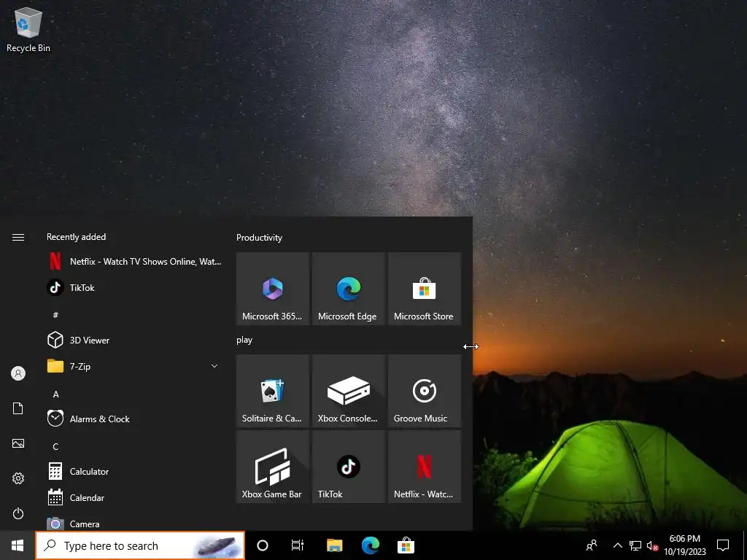This screenshot has width=747, height=560.
Task: Launch the Xbox Game Bar tile
Action: click(x=273, y=467)
